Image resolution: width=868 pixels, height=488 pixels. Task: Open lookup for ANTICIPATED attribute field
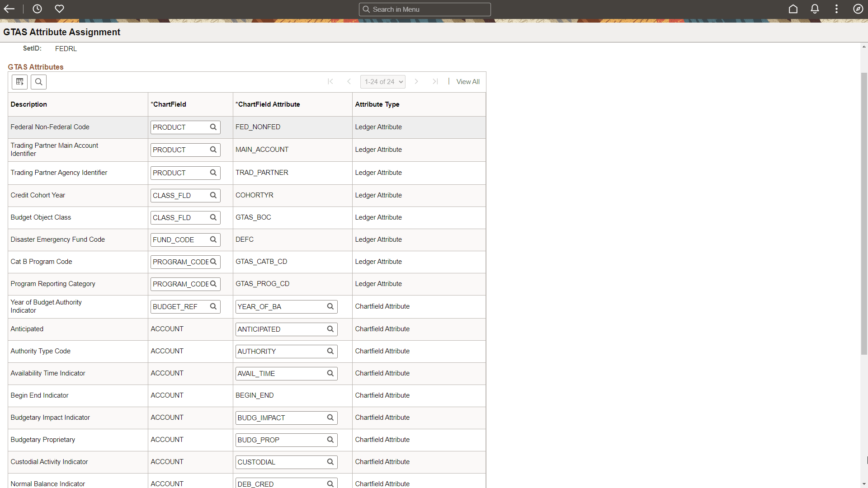(x=330, y=329)
